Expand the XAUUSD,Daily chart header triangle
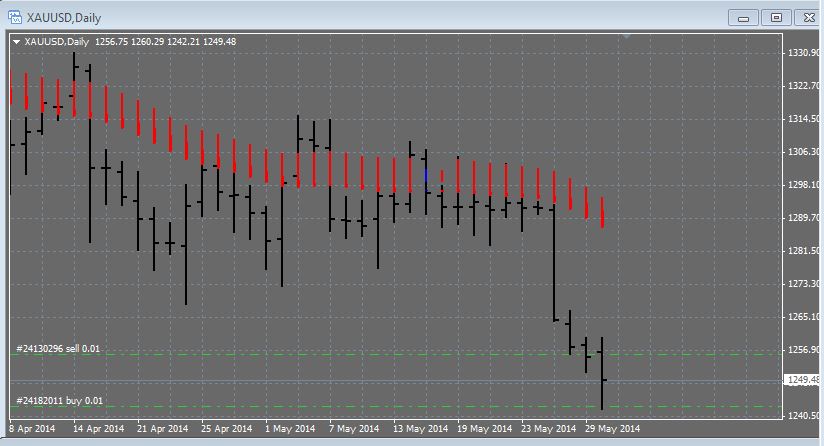 pos(16,42)
